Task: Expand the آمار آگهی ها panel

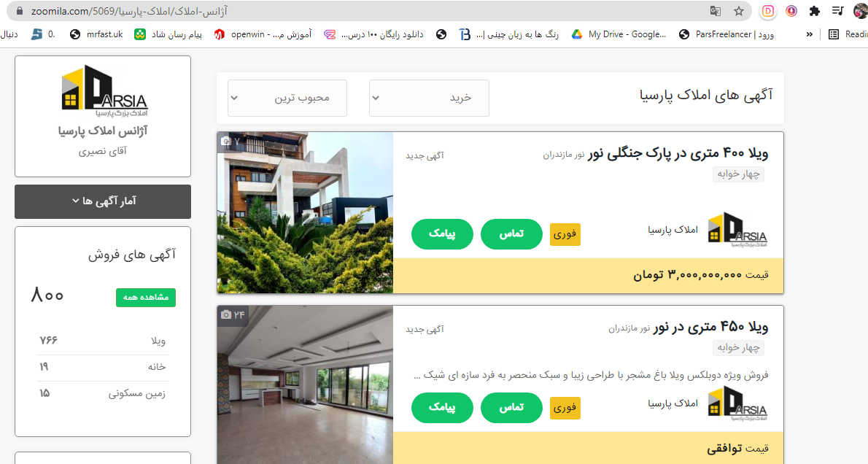Action: [x=103, y=201]
